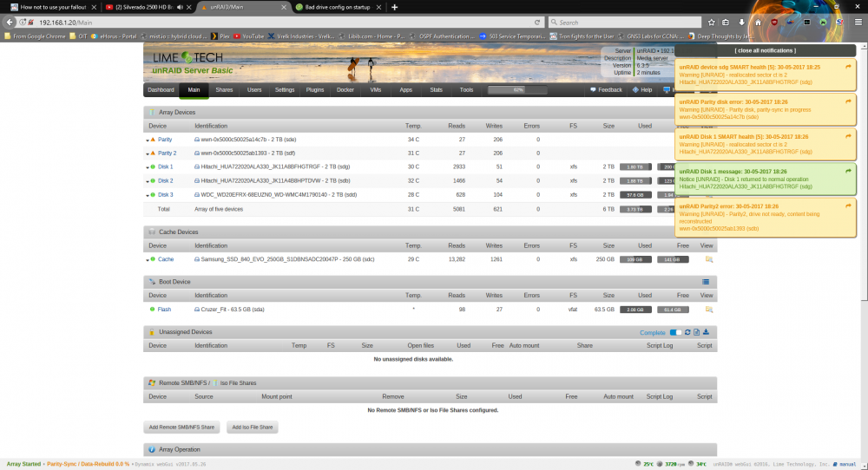Open the Cache device link
The height and width of the screenshot is (470, 868).
point(166,258)
